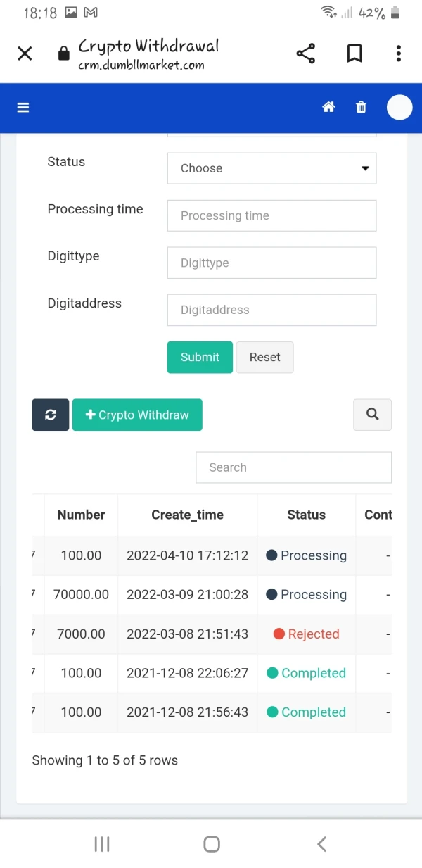Click the red Rejected status
The image size is (422, 868).
(x=306, y=634)
